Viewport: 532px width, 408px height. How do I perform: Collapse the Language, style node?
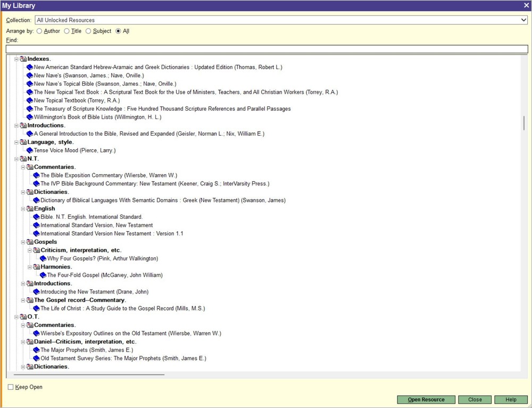coord(16,142)
